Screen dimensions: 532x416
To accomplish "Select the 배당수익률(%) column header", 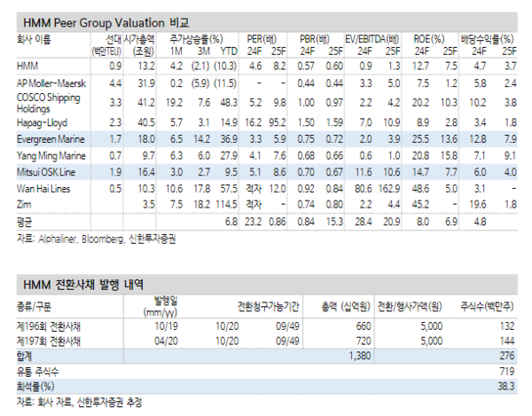I will click(488, 39).
